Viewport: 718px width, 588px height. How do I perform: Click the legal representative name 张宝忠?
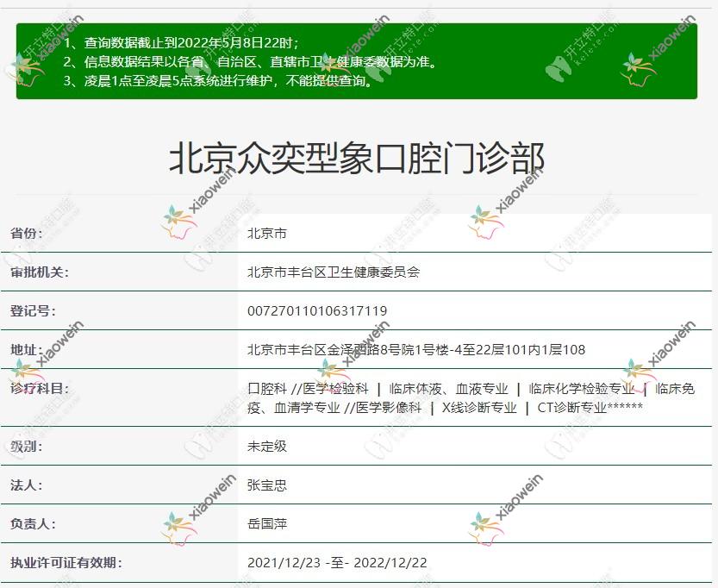(x=263, y=485)
